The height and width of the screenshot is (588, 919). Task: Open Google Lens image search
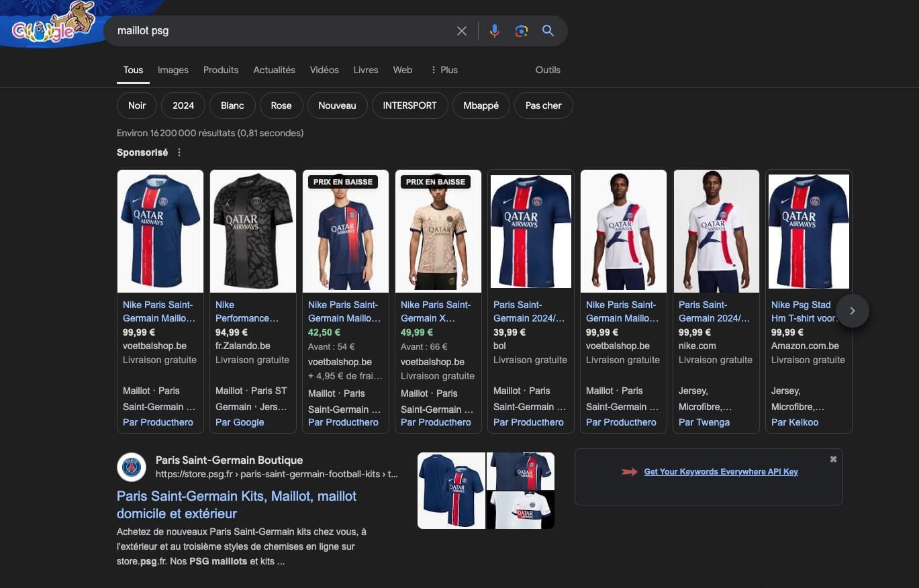pyautogui.click(x=522, y=31)
